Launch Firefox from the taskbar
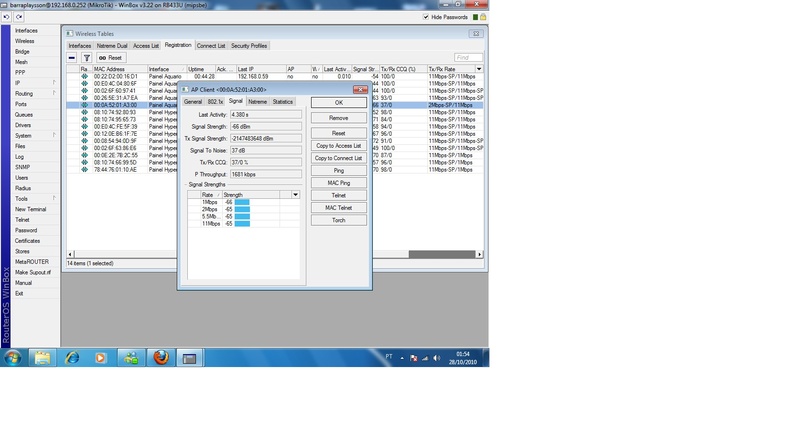The width and height of the screenshot is (800, 433). (x=161, y=358)
